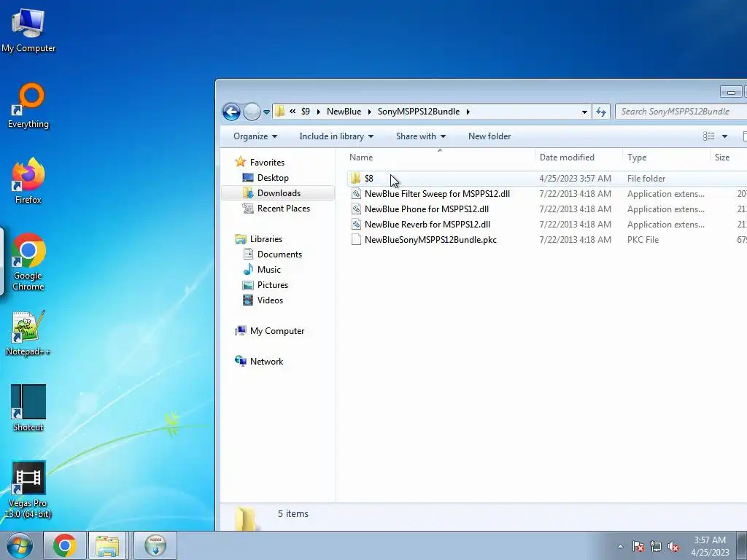The width and height of the screenshot is (747, 560).
Task: Expand arrow after SonyMSPPS12Bundle breadcrumb
Action: [x=468, y=112]
